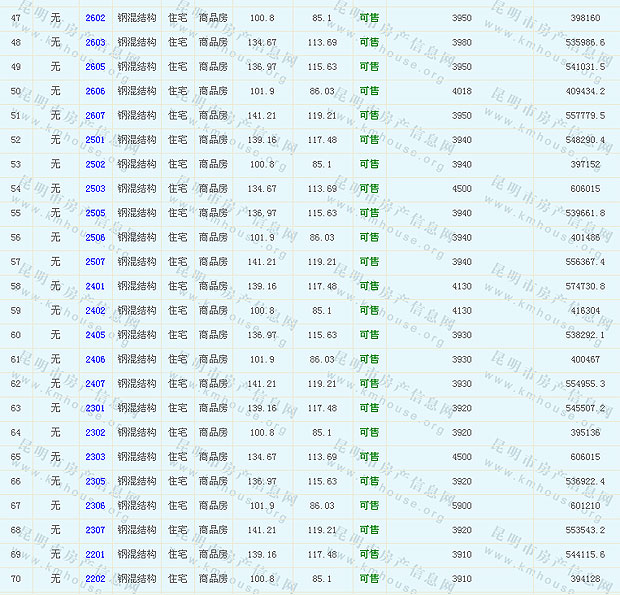
Task: Select room 2606 link
Action: [95, 91]
